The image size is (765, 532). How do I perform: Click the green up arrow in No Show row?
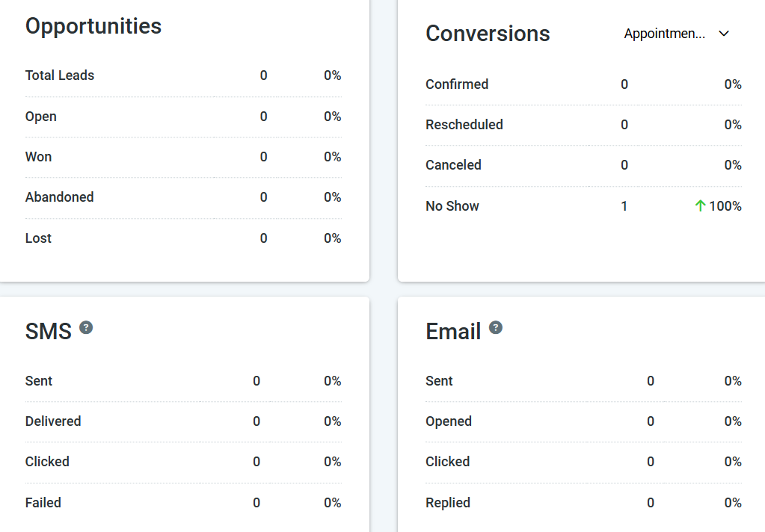click(x=700, y=206)
